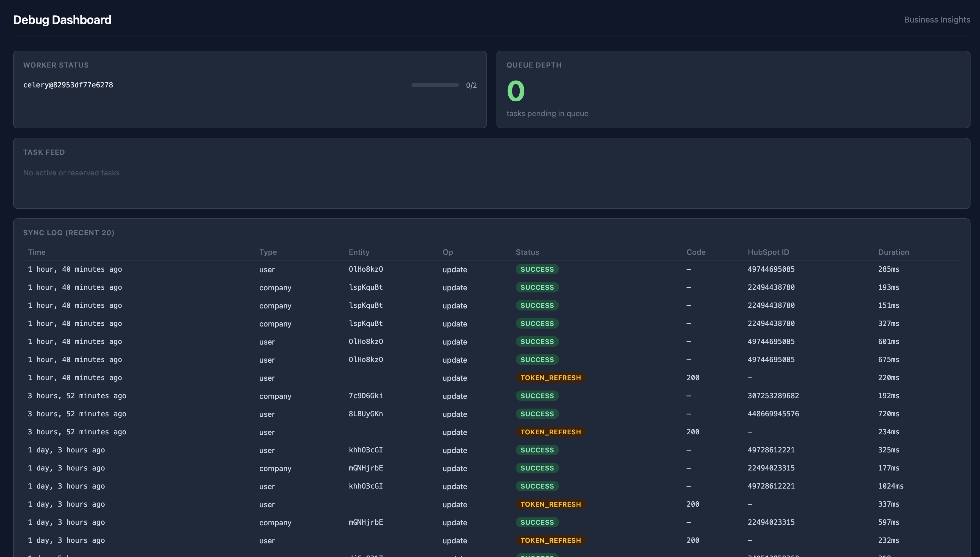Select entity 7c9D6Gki in the sync log
The width and height of the screenshot is (980, 557).
(x=365, y=396)
